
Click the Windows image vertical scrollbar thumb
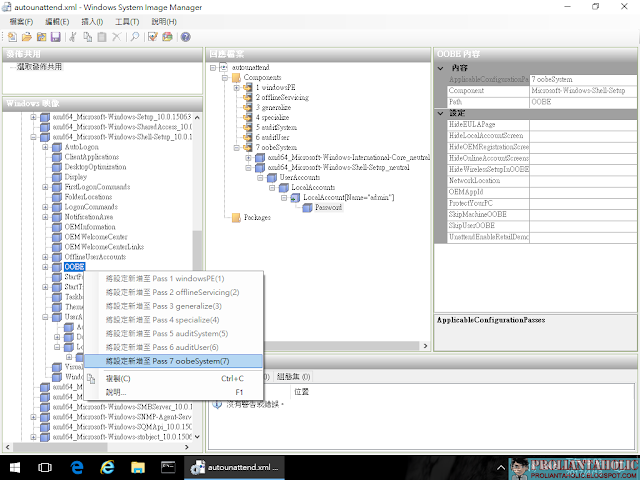[x=197, y=251]
